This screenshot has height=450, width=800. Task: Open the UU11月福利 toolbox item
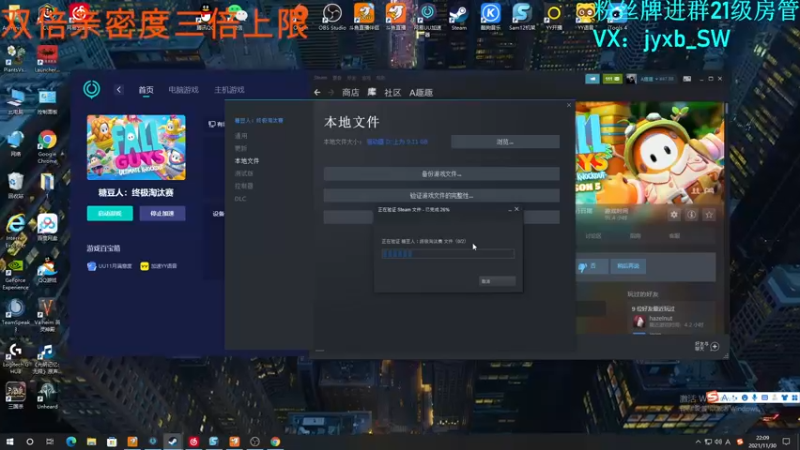[110, 266]
